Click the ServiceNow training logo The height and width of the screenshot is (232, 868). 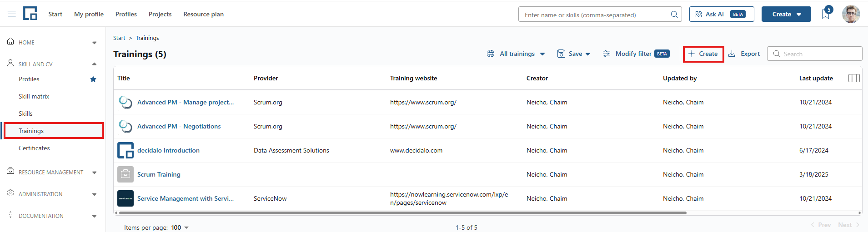(125, 198)
